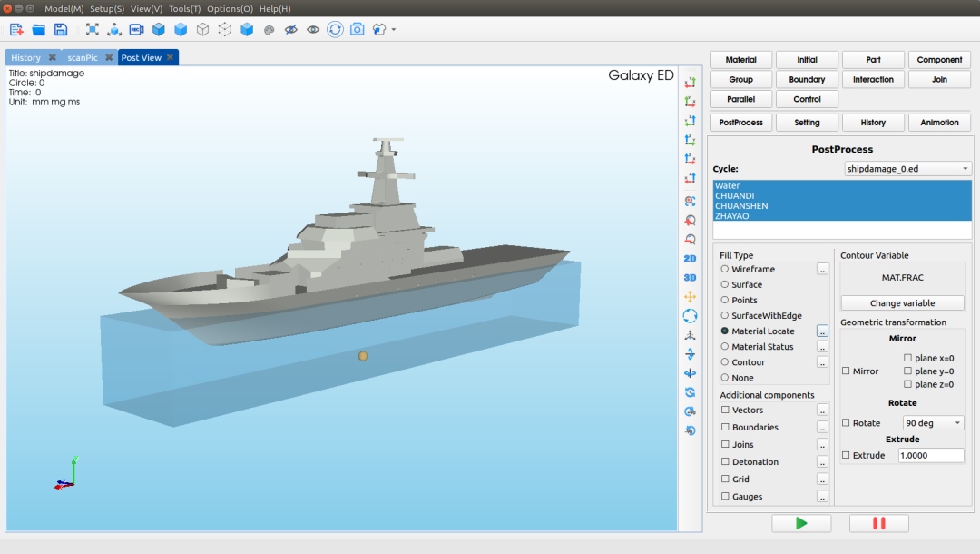Click the orange pan arrows icon
Image resolution: width=980 pixels, height=554 pixels.
tap(690, 296)
